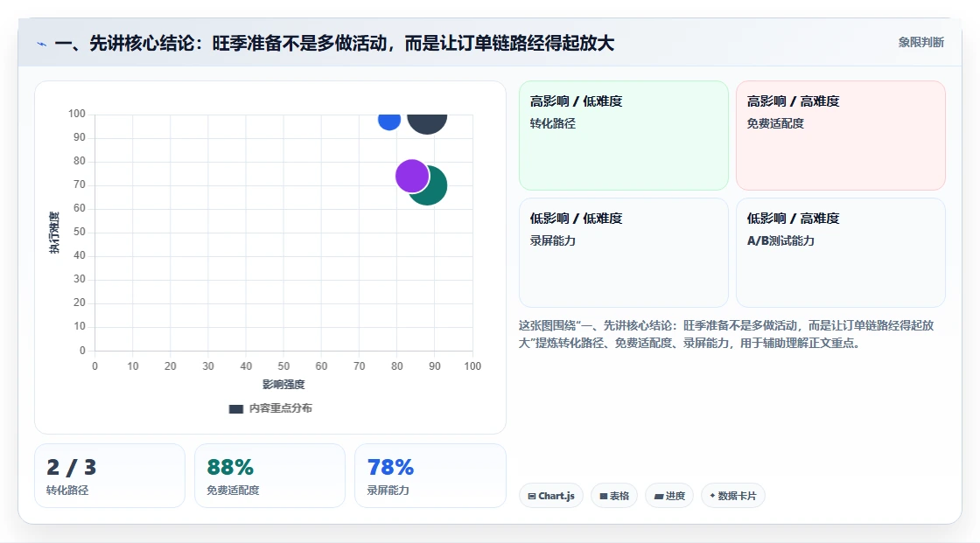Viewport: 980px width, 543px height.
Task: Click the 免费适配度 text in pink quadrant
Action: click(x=775, y=123)
